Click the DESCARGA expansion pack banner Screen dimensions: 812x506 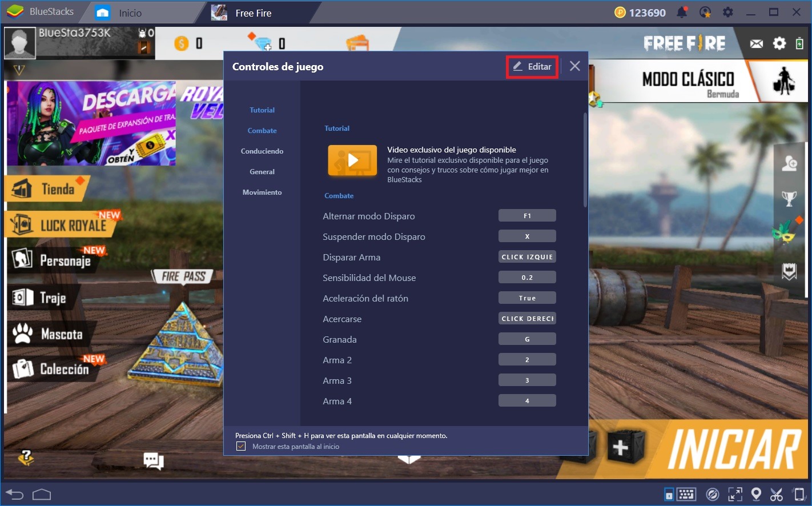click(91, 123)
